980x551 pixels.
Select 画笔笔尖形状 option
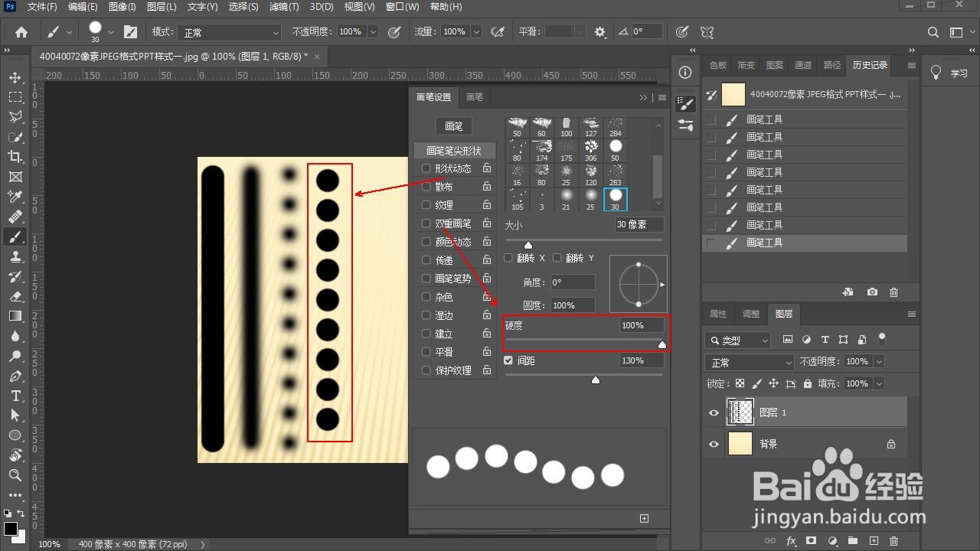click(454, 151)
